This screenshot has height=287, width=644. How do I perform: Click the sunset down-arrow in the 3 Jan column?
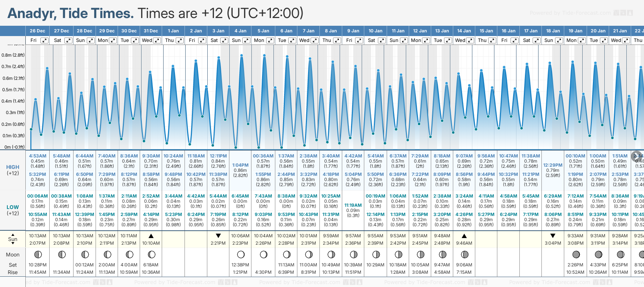click(218, 236)
